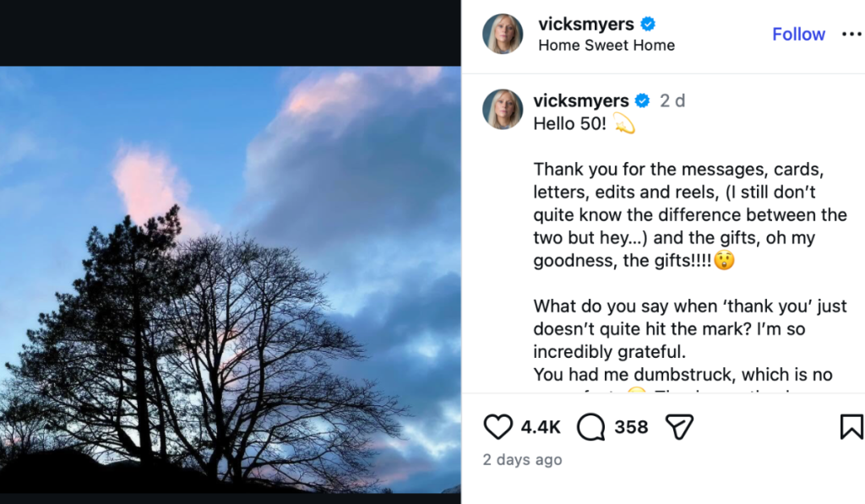Click the verified badge beside caption username

coord(642,101)
